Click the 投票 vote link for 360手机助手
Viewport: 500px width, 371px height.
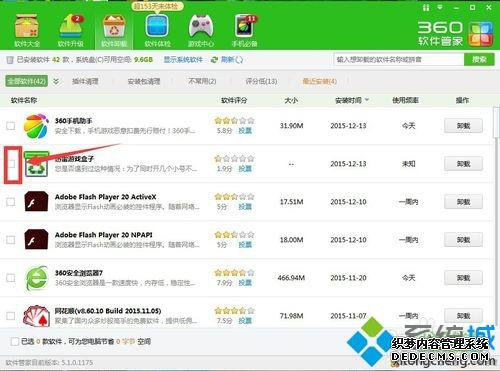pyautogui.click(x=245, y=131)
